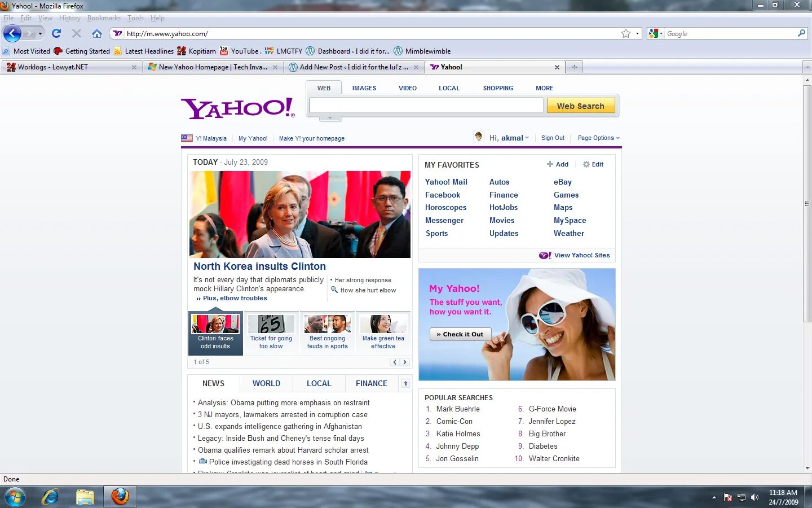Go to next story with right arrow
Image resolution: width=812 pixels, height=508 pixels.
(x=405, y=362)
